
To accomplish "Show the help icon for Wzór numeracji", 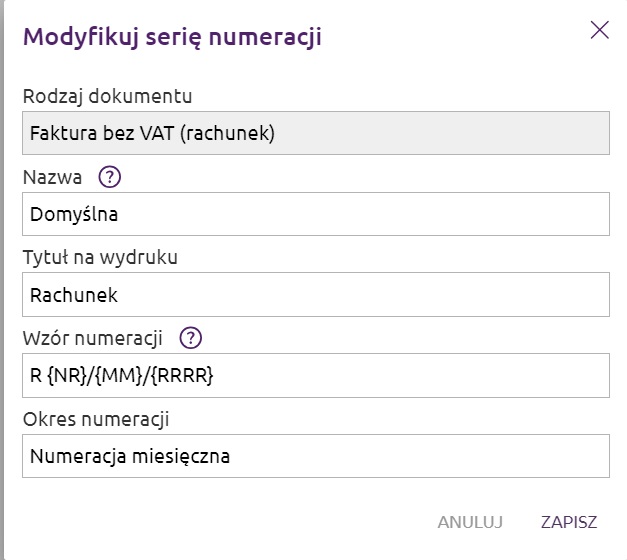I will click(x=191, y=338).
